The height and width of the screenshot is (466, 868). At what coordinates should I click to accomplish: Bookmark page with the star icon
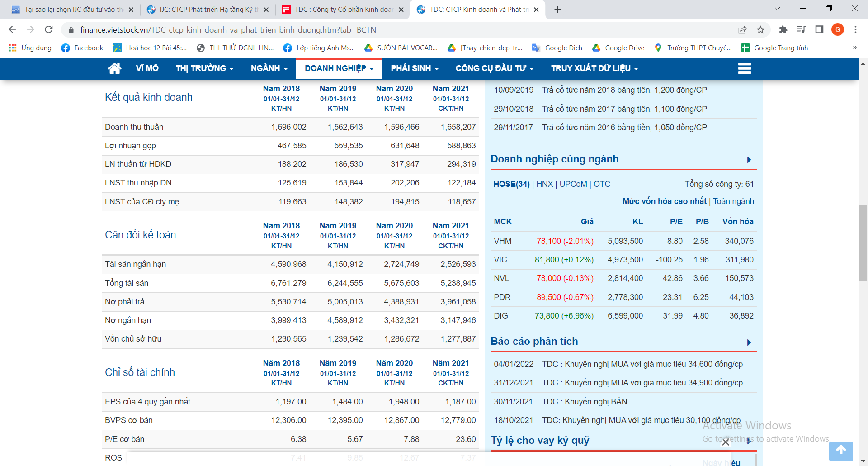point(760,29)
